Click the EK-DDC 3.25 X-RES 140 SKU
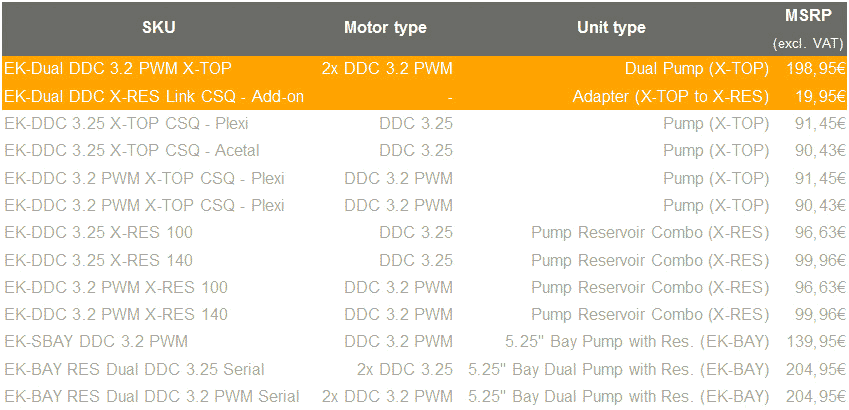The image size is (849, 410). pyautogui.click(x=98, y=260)
